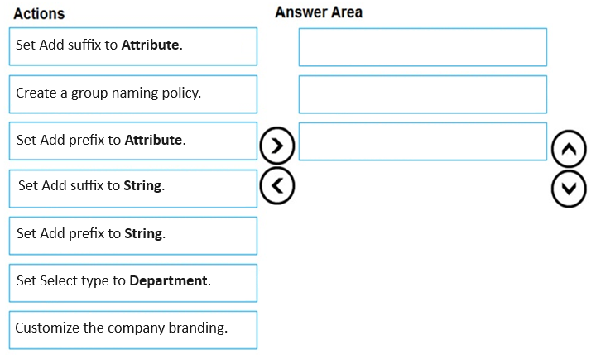Select 'Customize the company branding' action
Viewport: 596px width, 364px height.
133,328
